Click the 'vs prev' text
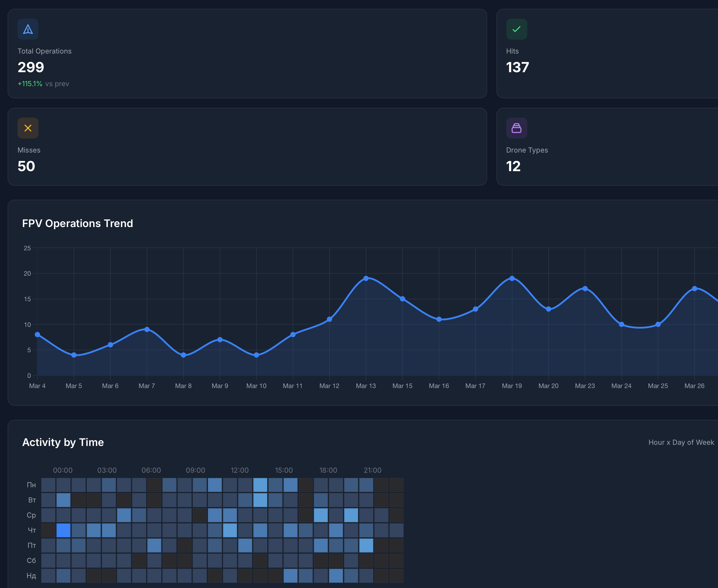 (x=57, y=84)
